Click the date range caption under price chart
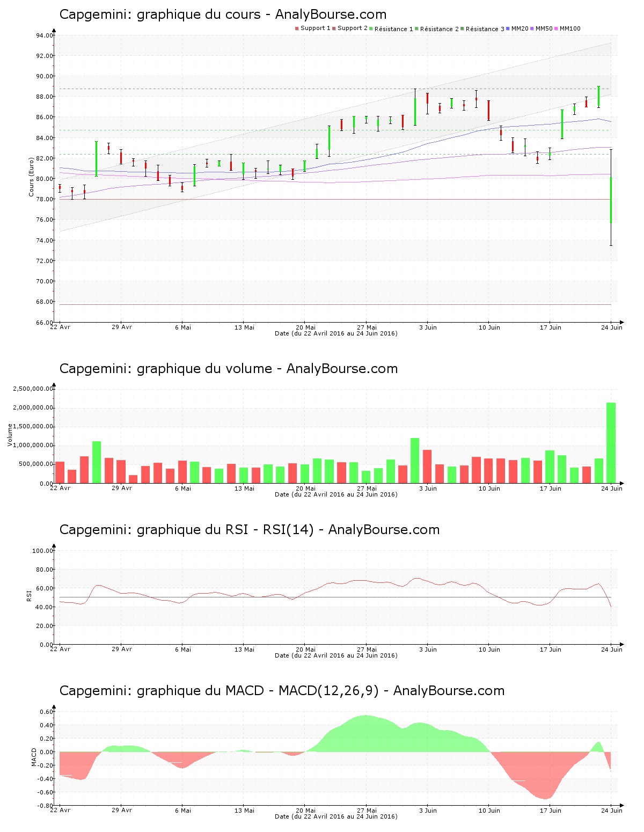 pyautogui.click(x=336, y=333)
